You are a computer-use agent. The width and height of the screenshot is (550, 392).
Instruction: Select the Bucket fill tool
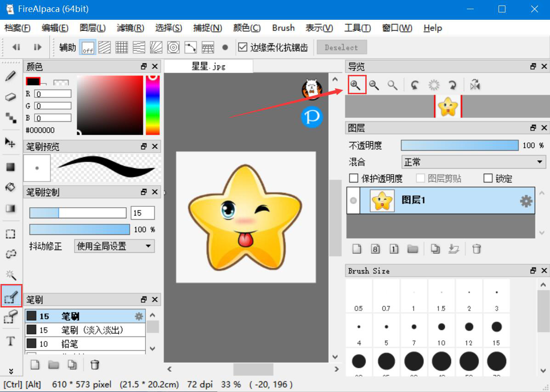[10, 187]
